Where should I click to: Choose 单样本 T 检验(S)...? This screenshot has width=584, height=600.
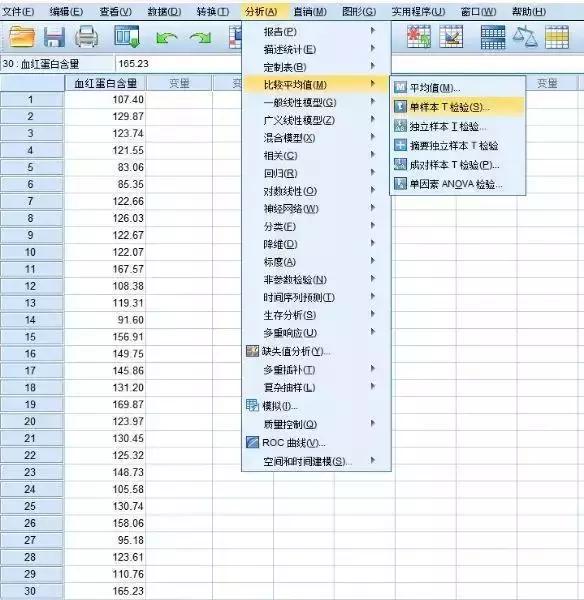458,107
